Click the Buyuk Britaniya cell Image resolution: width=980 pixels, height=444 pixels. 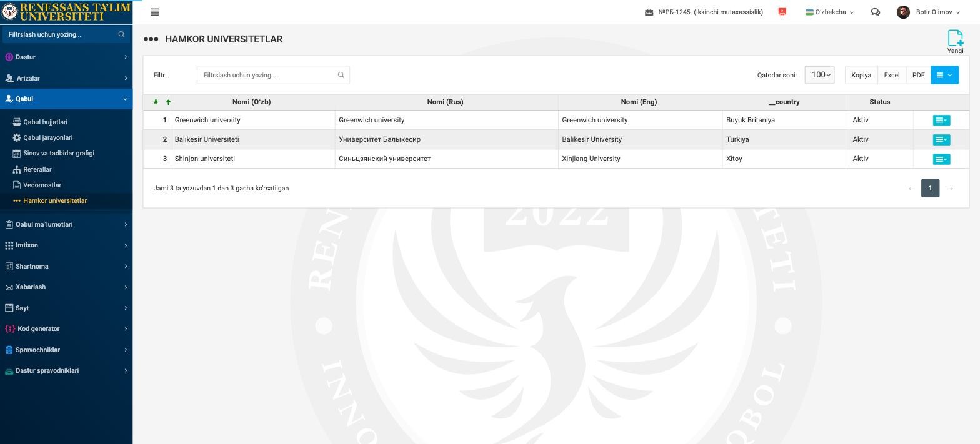point(786,120)
